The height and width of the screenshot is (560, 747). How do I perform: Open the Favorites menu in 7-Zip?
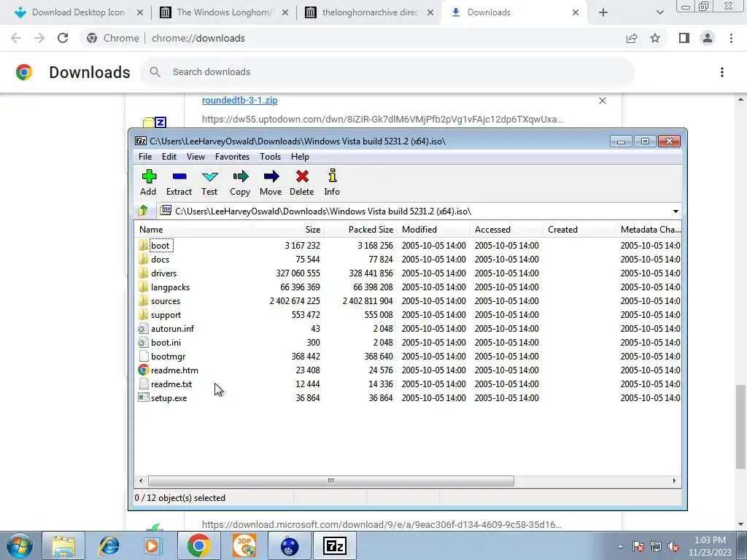233,157
